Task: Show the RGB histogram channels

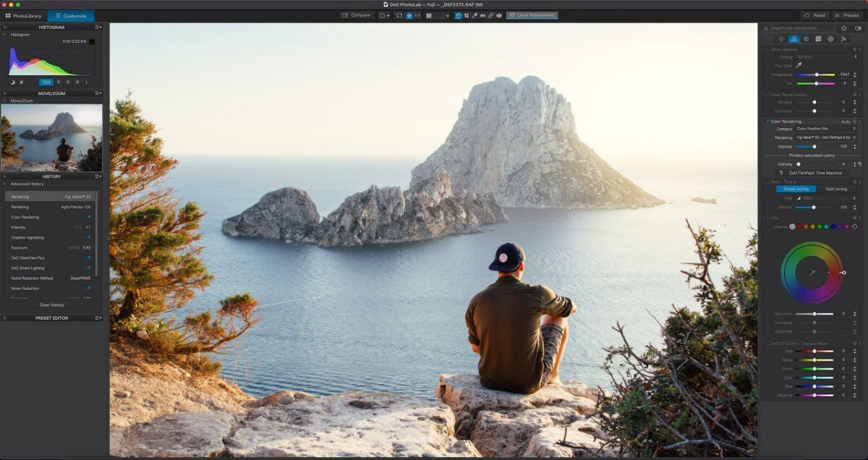Action: click(x=46, y=82)
